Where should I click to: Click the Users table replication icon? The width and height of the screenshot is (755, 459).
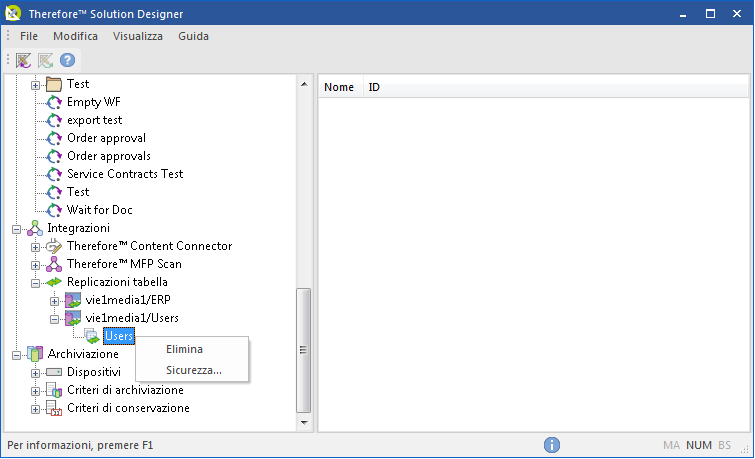pos(92,336)
